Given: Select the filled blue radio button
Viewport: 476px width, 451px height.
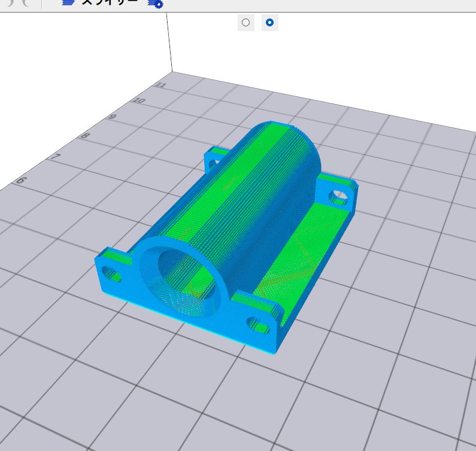Looking at the screenshot, I should [269, 23].
